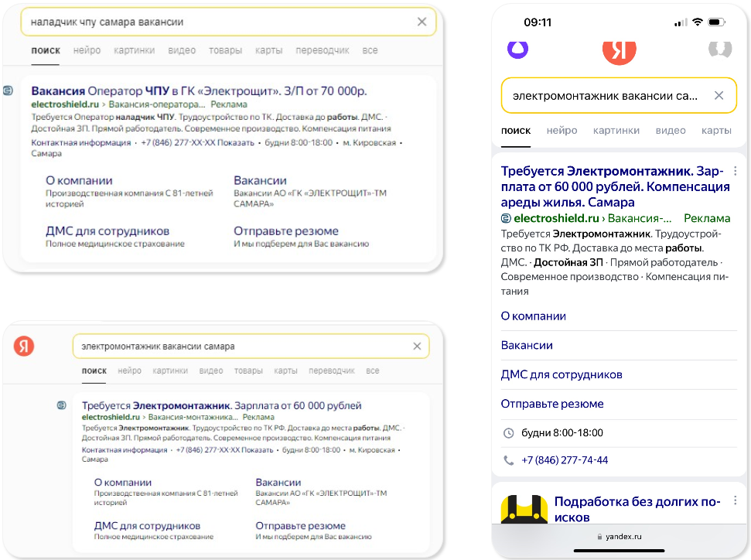Open 'ДМС для сотрудников' sitelink in mobile ad
The image size is (751, 560).
562,374
